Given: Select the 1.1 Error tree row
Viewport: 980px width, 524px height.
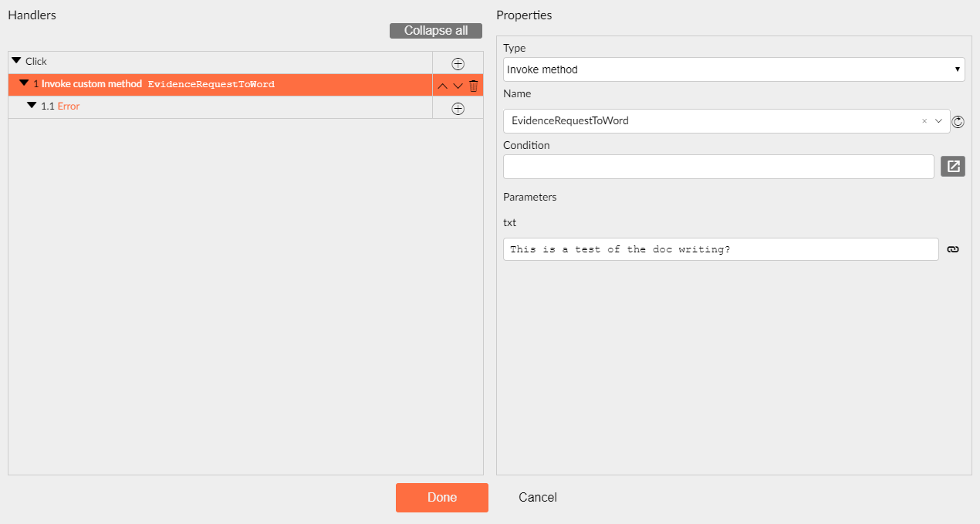Looking at the screenshot, I should [x=220, y=106].
